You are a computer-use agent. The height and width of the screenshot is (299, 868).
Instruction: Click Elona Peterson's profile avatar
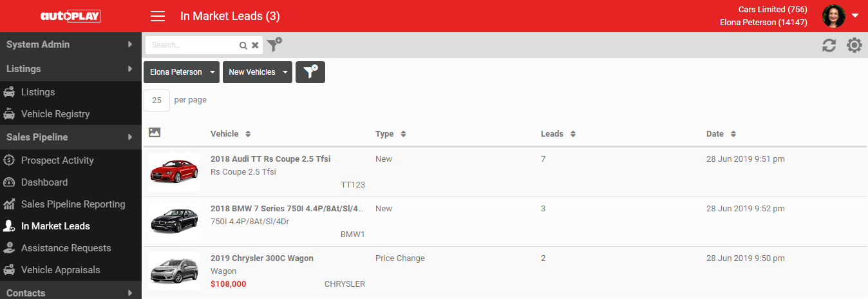(x=834, y=16)
